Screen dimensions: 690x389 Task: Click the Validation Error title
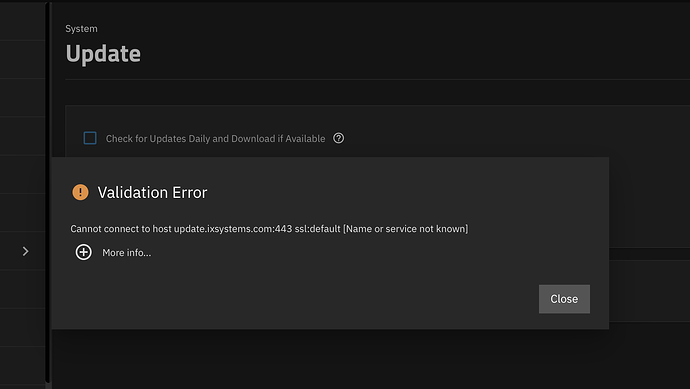point(152,193)
